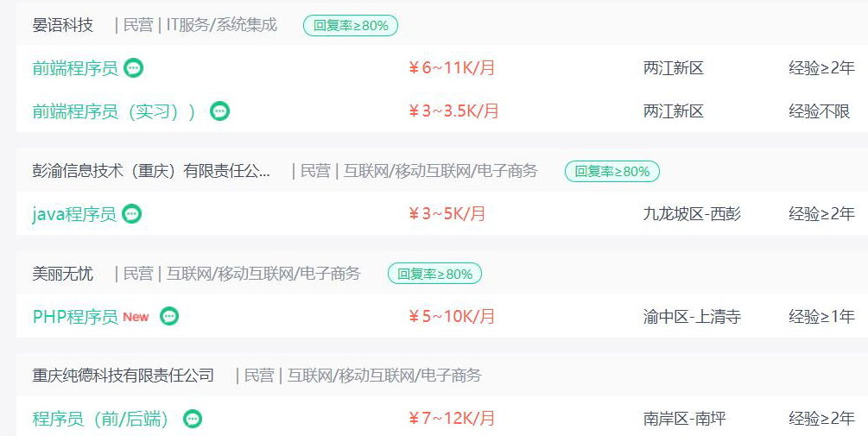Click 回复率≥80% badge in 彭渝信息技术 row

[611, 171]
